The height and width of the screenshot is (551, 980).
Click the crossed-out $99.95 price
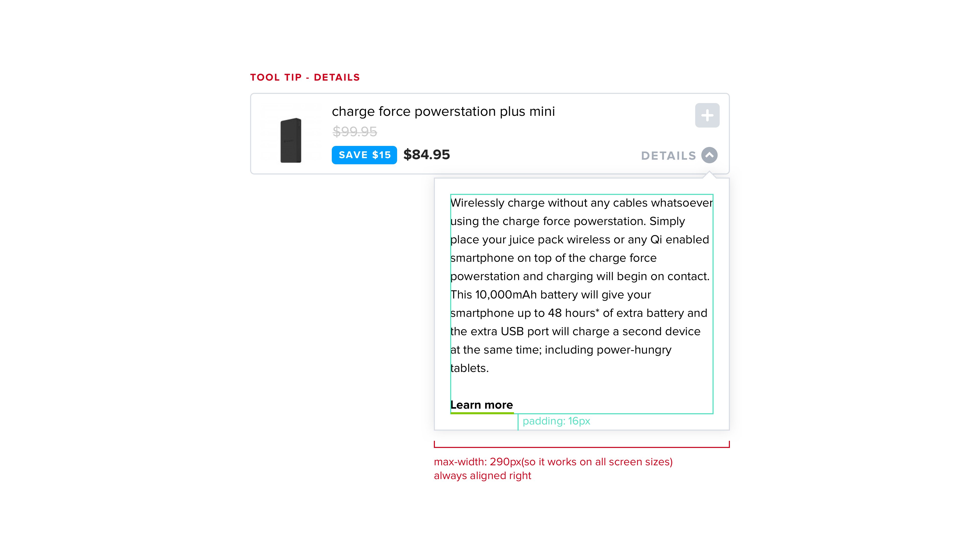[x=354, y=132]
